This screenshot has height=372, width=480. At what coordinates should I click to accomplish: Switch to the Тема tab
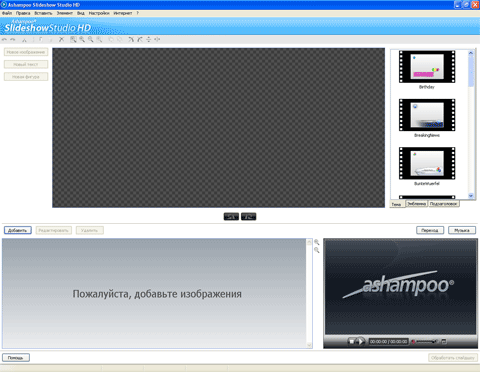396,204
